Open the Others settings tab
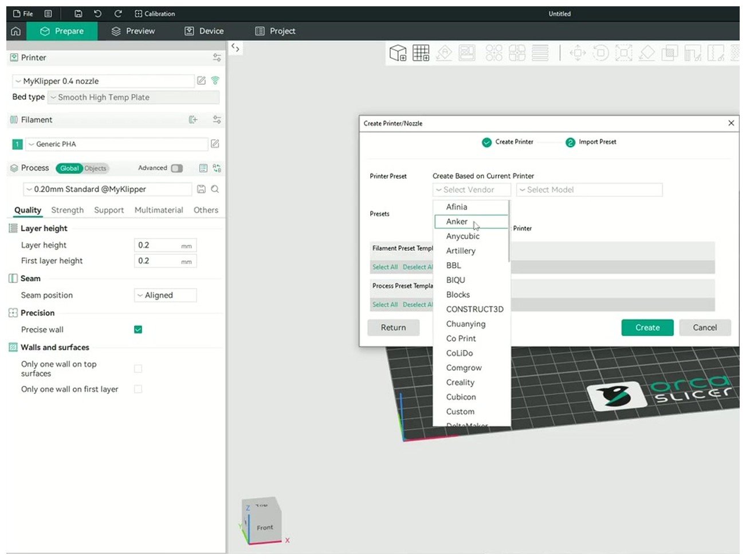The width and height of the screenshot is (746, 560). coord(206,210)
